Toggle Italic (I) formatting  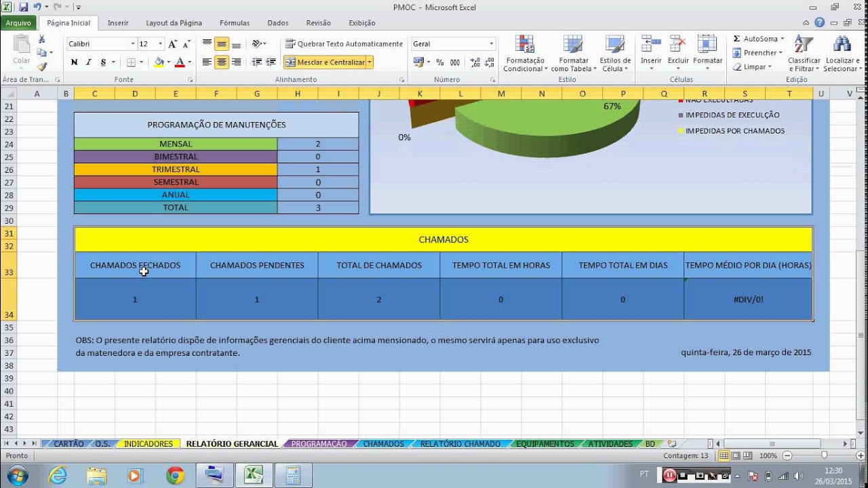[x=88, y=62]
